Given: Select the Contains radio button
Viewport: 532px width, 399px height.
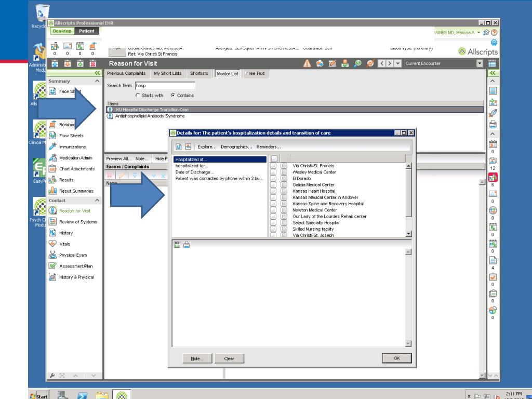Looking at the screenshot, I should pyautogui.click(x=173, y=96).
